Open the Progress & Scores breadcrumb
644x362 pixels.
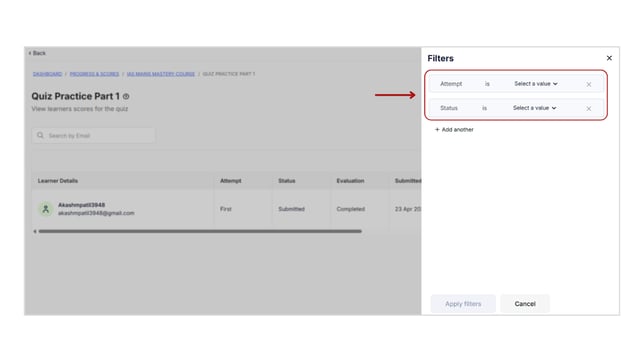(94, 74)
